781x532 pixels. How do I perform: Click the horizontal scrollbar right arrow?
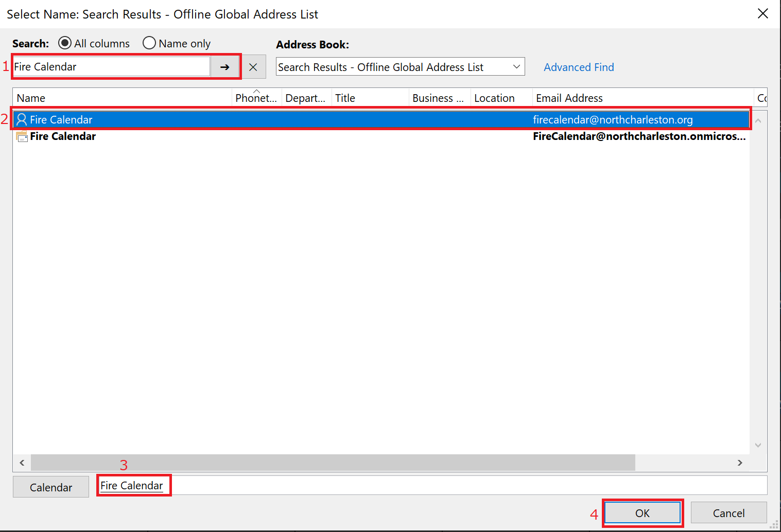740,463
